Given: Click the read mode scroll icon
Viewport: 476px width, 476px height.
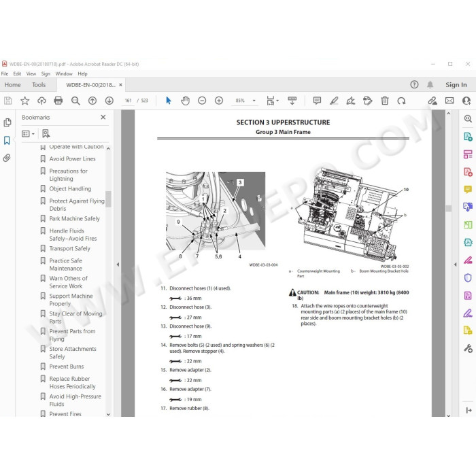Looking at the screenshot, I should [x=292, y=101].
